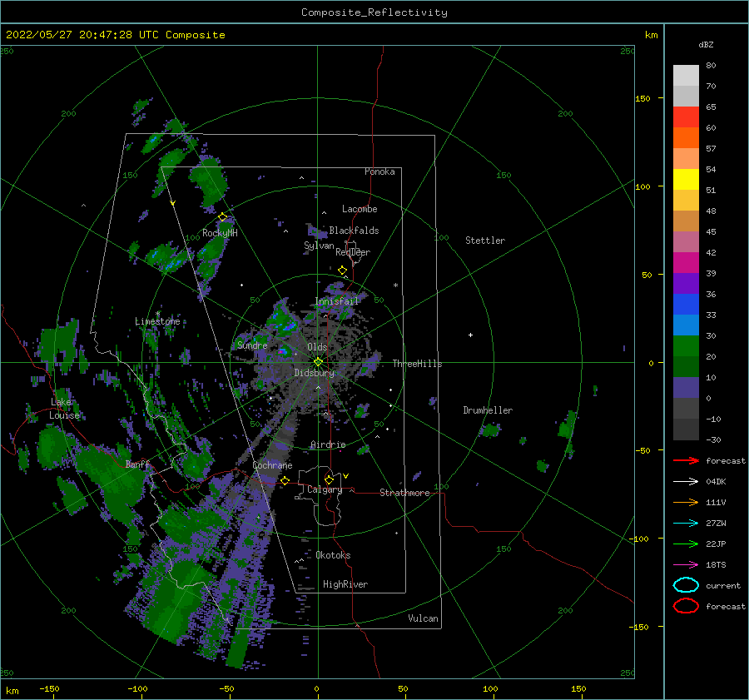Viewport: 749px width, 700px height.
Task: Click the white 04DK arrow icon
Action: click(686, 482)
